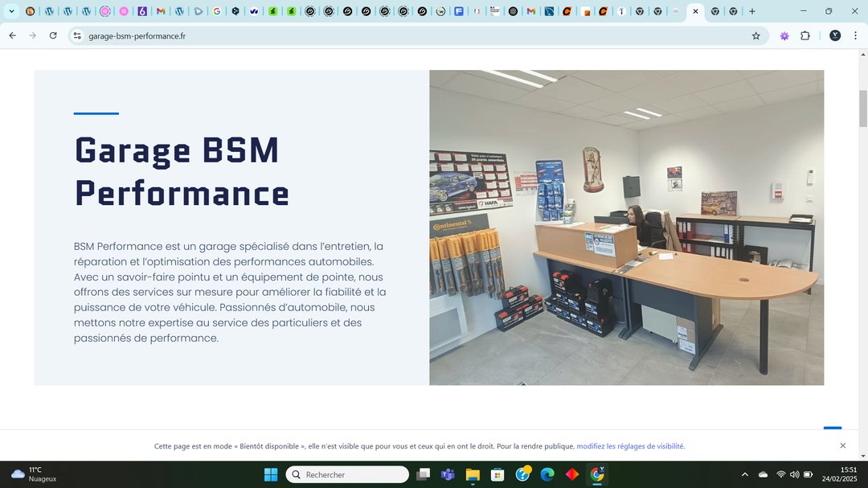Reload the page with the refresh icon
The image size is (868, 488).
[x=53, y=35]
